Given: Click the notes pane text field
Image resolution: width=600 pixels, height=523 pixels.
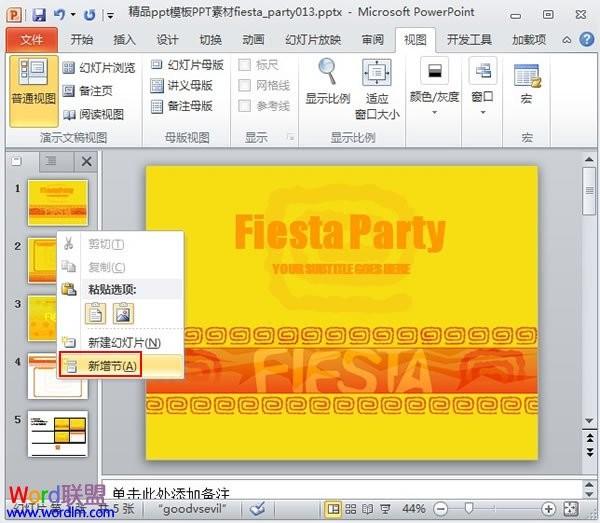Looking at the screenshot, I should [342, 490].
